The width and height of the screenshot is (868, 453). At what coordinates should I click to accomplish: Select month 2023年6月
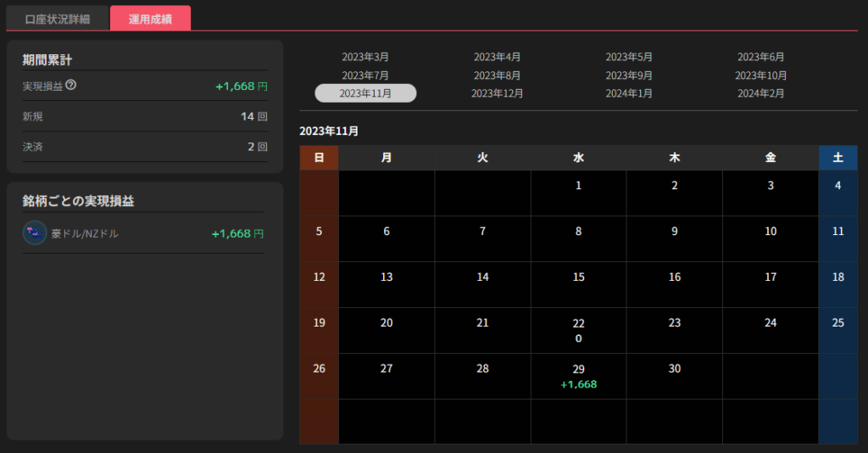pyautogui.click(x=760, y=57)
